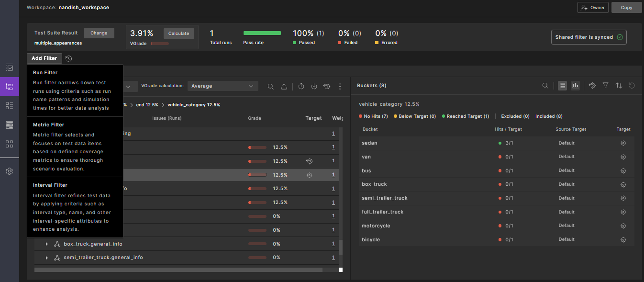Image resolution: width=644 pixels, height=282 pixels.
Task: Click the search icon in the Buckets panel
Action: (x=545, y=86)
